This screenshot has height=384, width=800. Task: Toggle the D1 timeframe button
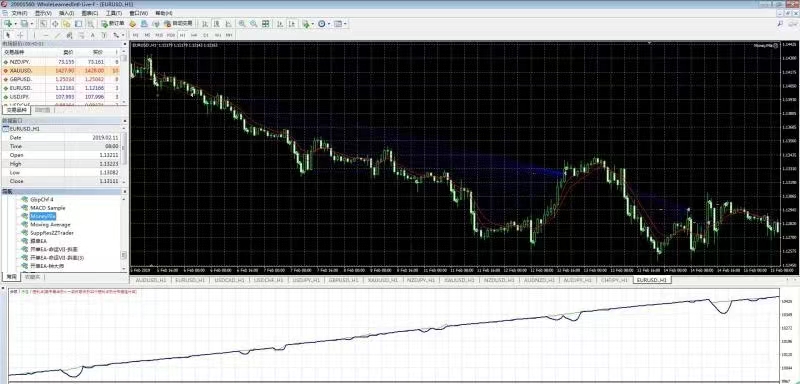coord(206,35)
